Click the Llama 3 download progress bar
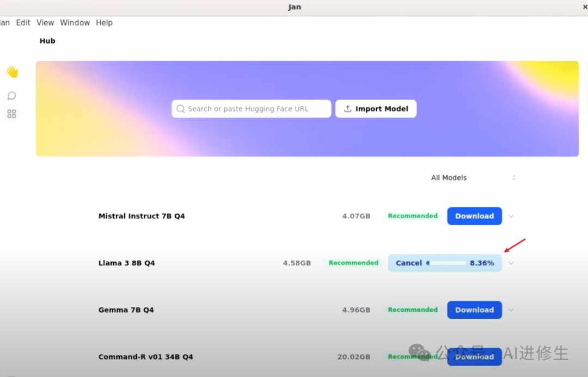The width and height of the screenshot is (588, 377). tap(446, 263)
